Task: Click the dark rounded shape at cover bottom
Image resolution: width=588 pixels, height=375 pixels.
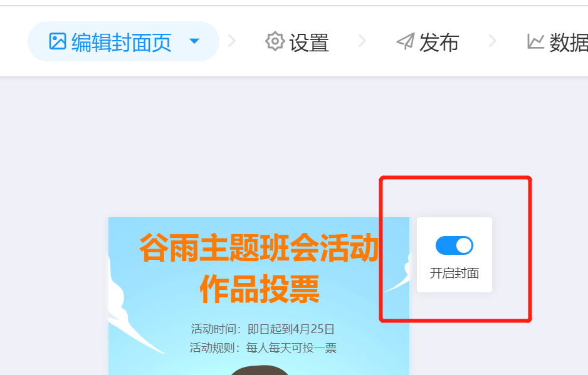Action: pyautogui.click(x=260, y=370)
